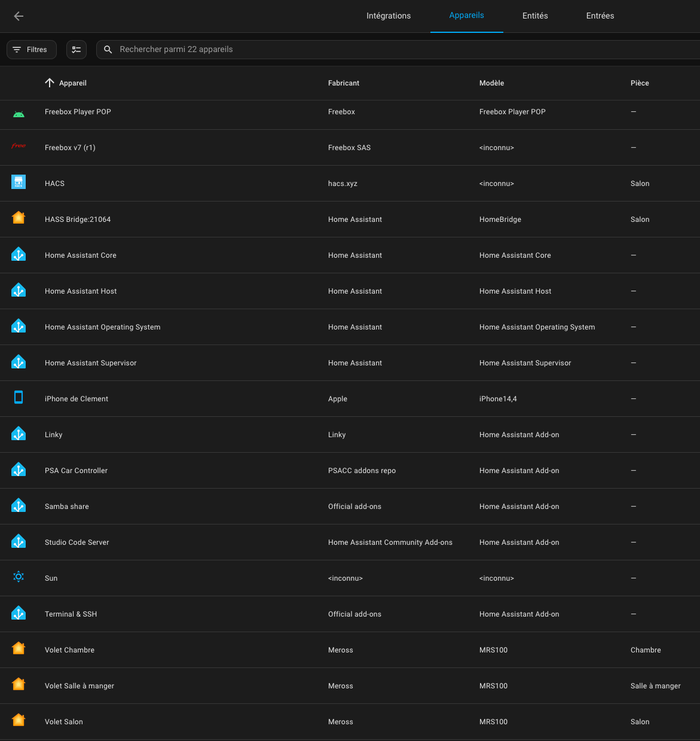Open the Volet Salle à manger device
Screen dimensions: 700x741
[x=80, y=686]
